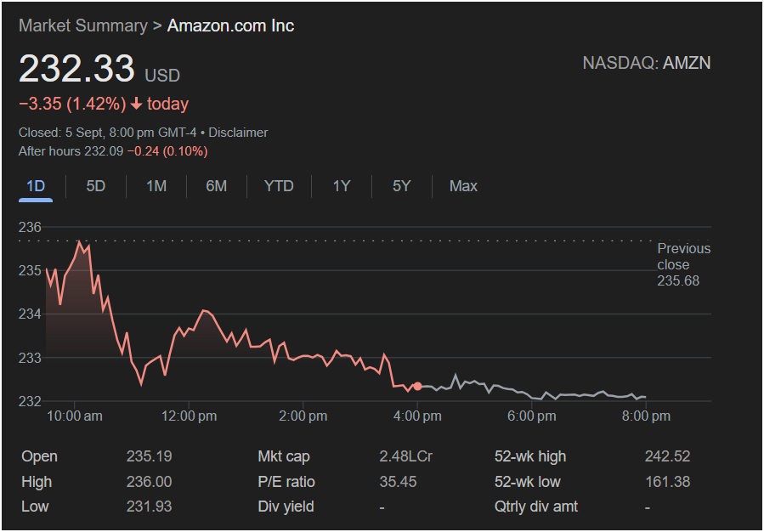Click the High value 236.00
This screenshot has width=764, height=532.
point(149,482)
